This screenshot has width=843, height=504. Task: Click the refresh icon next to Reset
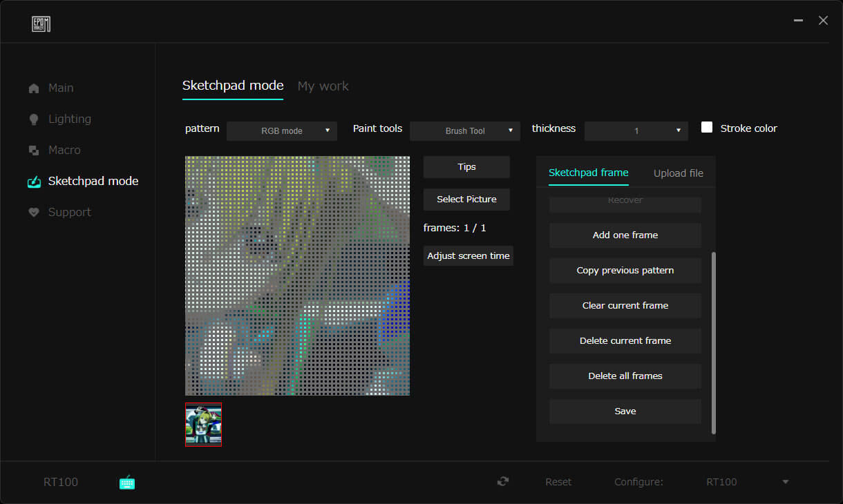[503, 482]
